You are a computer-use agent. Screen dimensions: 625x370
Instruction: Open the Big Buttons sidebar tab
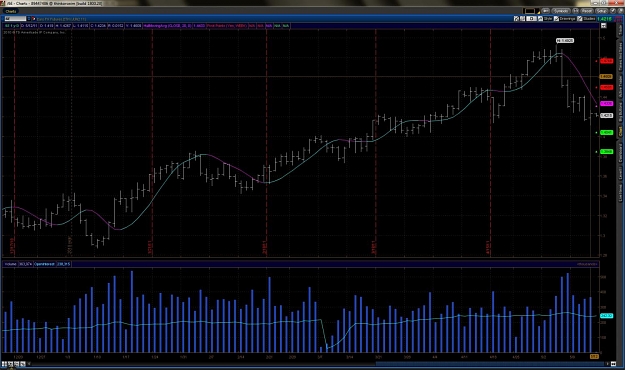[x=620, y=113]
